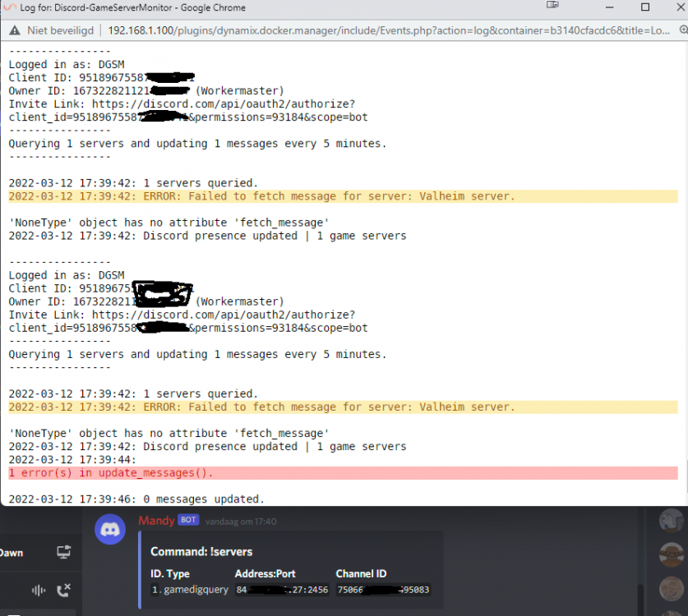Click second yellow 'ERROR: Failed to fetch message' line
The height and width of the screenshot is (616, 688).
(343, 407)
